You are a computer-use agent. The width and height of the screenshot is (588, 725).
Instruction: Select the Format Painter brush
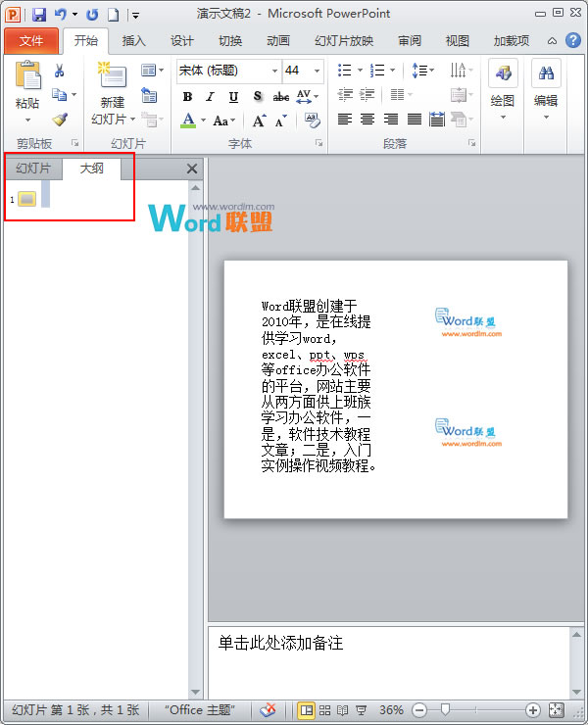click(60, 120)
